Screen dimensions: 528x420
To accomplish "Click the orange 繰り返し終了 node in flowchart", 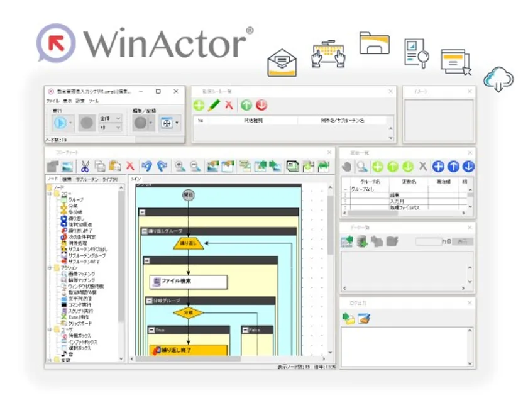I will coord(189,350).
